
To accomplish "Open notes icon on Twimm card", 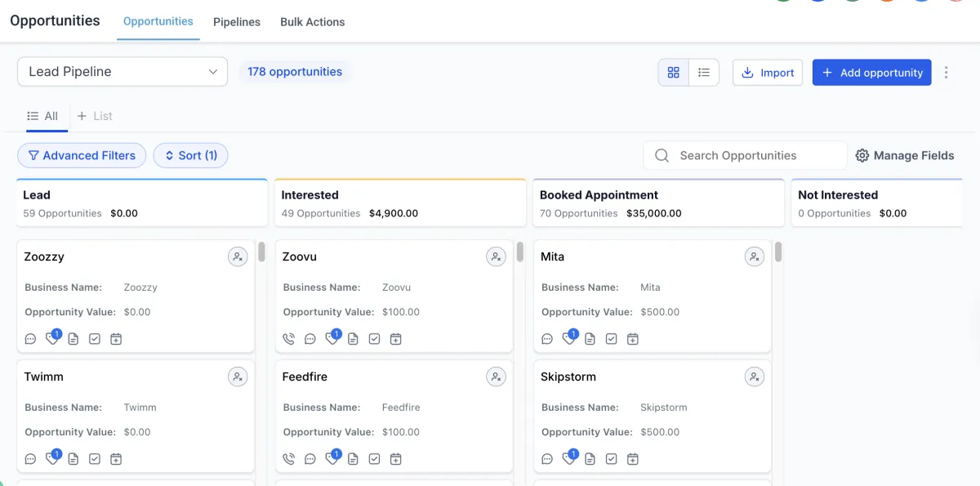I will (73, 459).
